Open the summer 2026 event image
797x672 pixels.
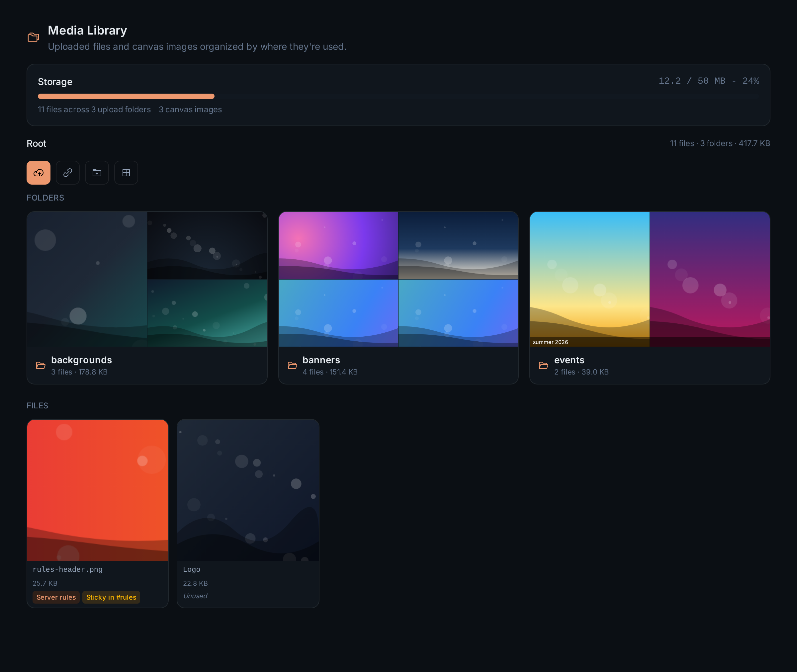click(x=589, y=279)
